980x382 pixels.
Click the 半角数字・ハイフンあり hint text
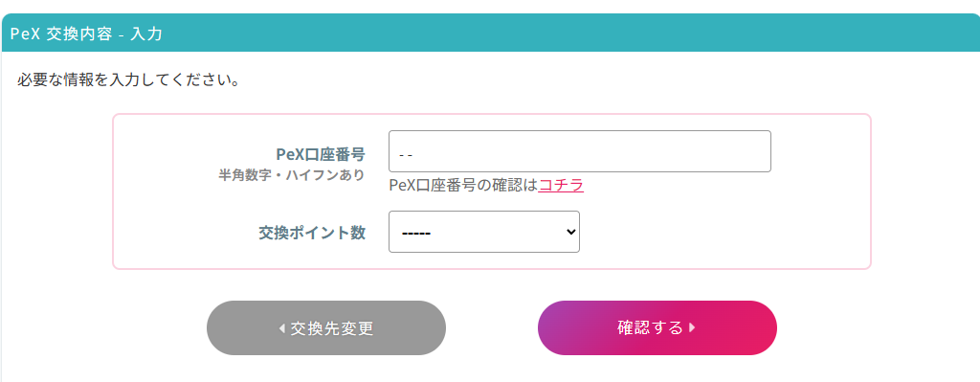click(x=291, y=175)
